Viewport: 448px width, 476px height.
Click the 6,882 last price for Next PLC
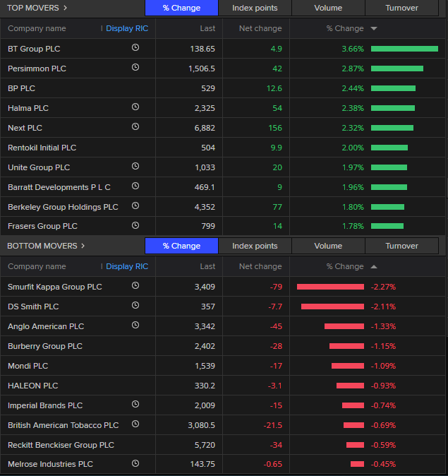pos(205,128)
